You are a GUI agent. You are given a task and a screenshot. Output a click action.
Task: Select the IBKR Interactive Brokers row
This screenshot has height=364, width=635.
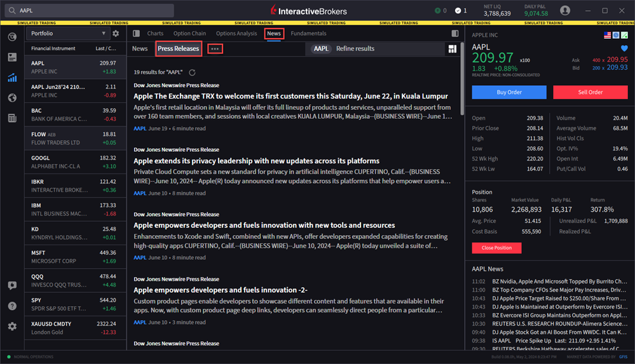pyautogui.click(x=76, y=186)
